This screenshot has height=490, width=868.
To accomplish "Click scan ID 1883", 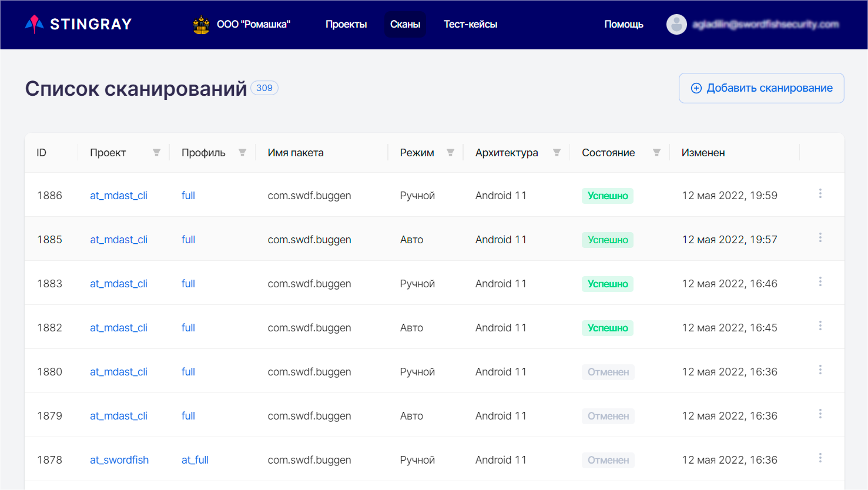I will pos(49,284).
